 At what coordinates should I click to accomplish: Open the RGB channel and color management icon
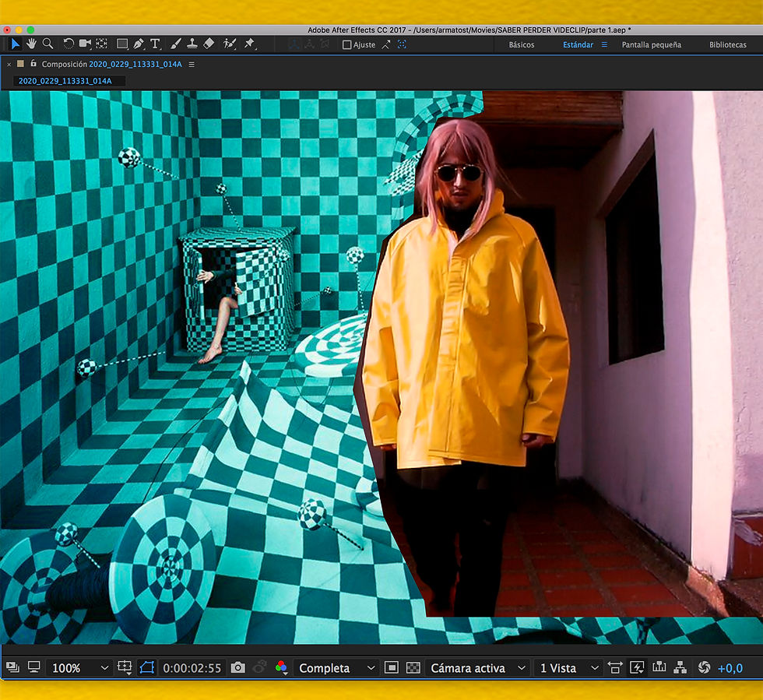pyautogui.click(x=281, y=667)
